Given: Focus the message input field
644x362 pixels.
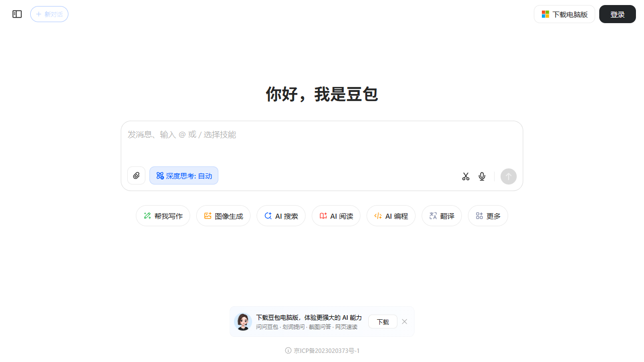Looking at the screenshot, I should [x=322, y=143].
